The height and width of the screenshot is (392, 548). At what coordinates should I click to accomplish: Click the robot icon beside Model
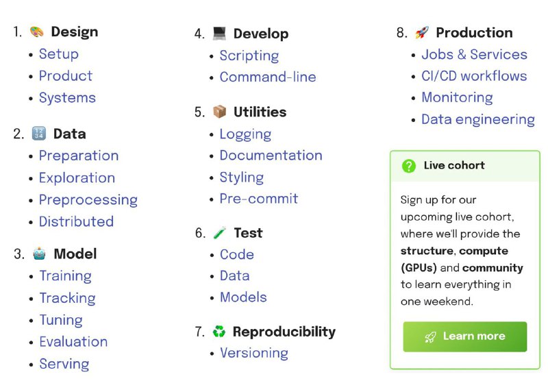click(39, 254)
